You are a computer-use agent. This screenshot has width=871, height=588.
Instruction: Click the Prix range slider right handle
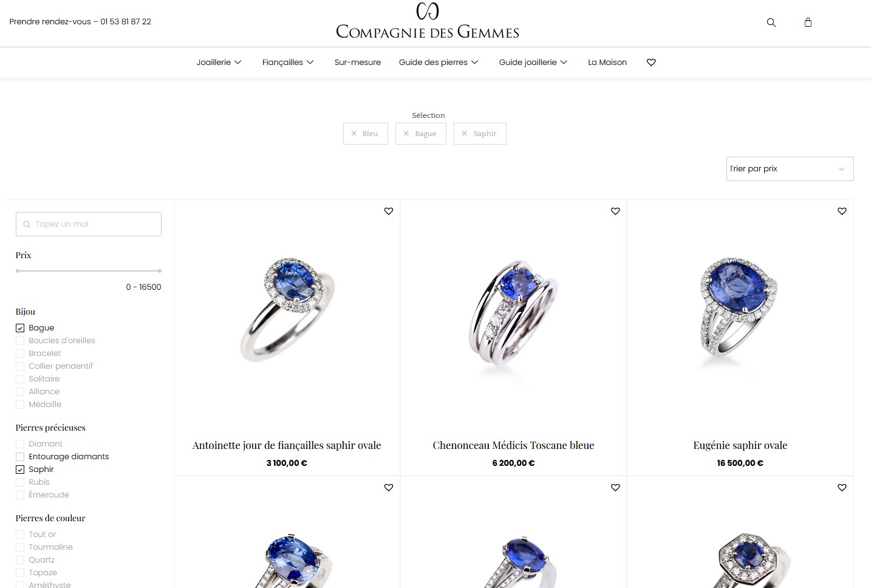[160, 271]
